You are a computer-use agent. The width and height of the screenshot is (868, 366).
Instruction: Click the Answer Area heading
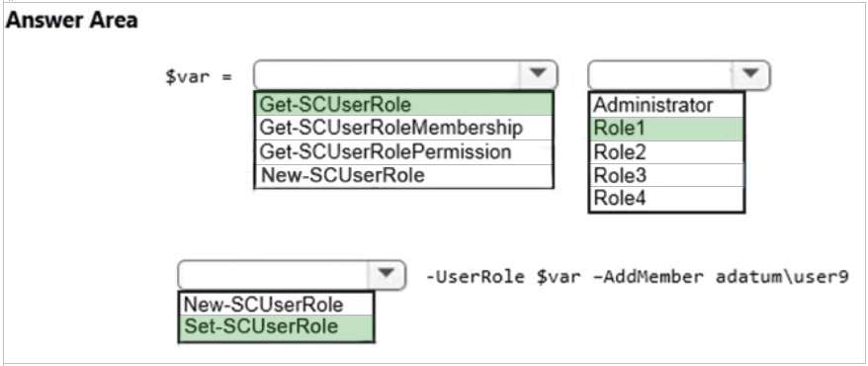[x=72, y=21]
